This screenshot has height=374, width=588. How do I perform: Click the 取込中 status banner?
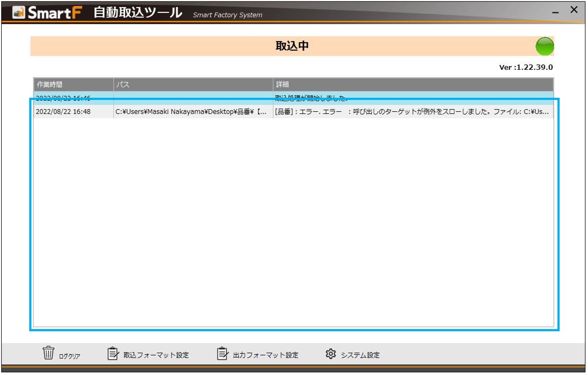292,45
